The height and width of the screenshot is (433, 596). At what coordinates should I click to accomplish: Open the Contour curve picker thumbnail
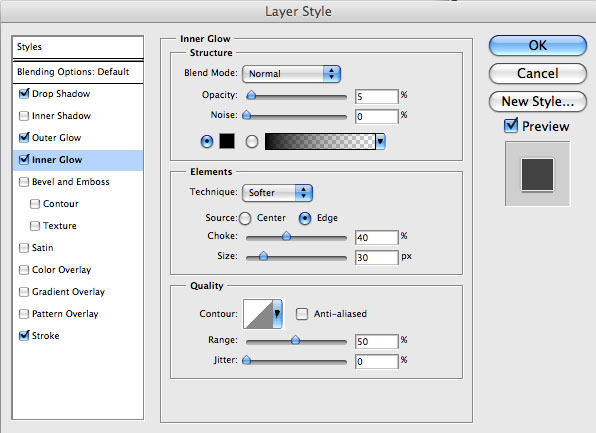(258, 314)
